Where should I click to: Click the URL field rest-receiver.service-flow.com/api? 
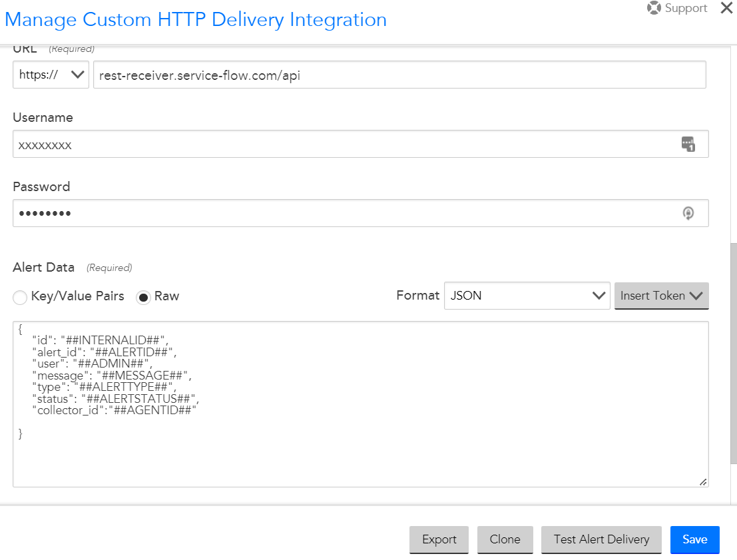(399, 75)
